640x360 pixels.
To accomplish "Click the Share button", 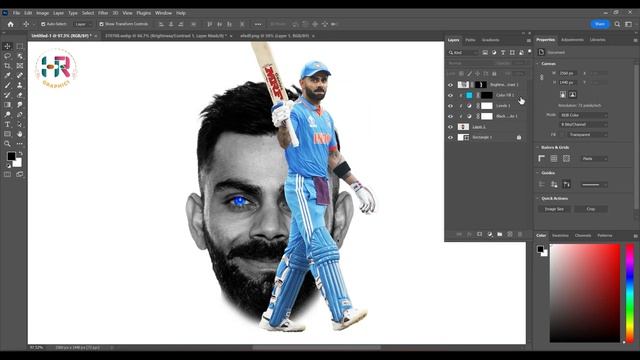I will pos(600,24).
